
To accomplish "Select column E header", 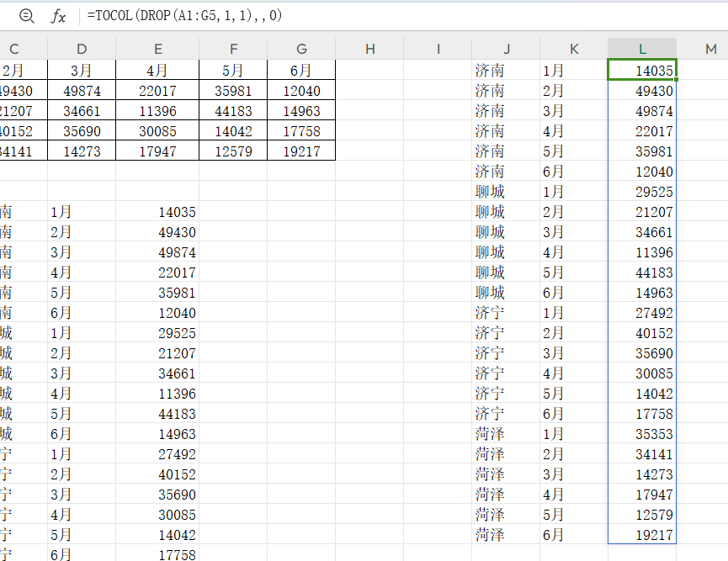I will (x=157, y=49).
